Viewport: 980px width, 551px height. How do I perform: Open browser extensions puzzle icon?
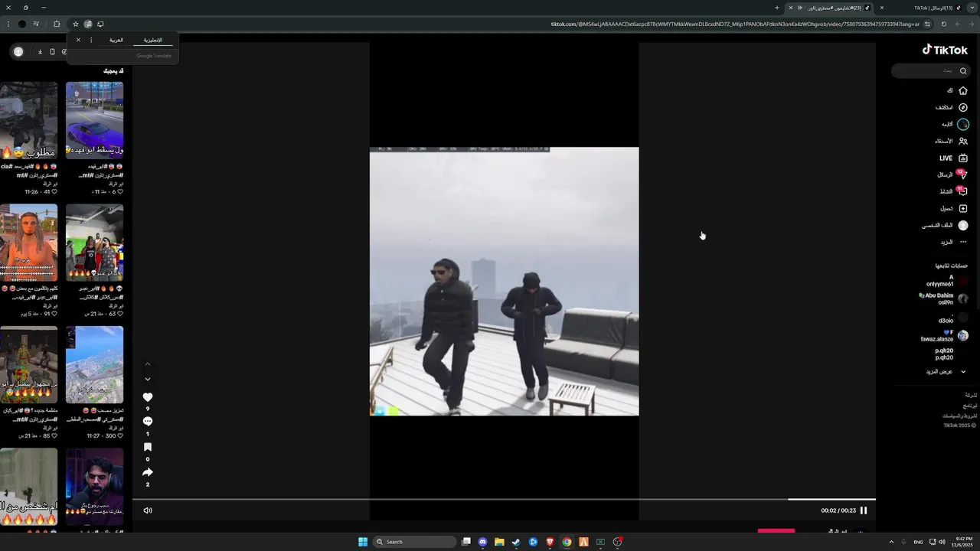point(56,24)
